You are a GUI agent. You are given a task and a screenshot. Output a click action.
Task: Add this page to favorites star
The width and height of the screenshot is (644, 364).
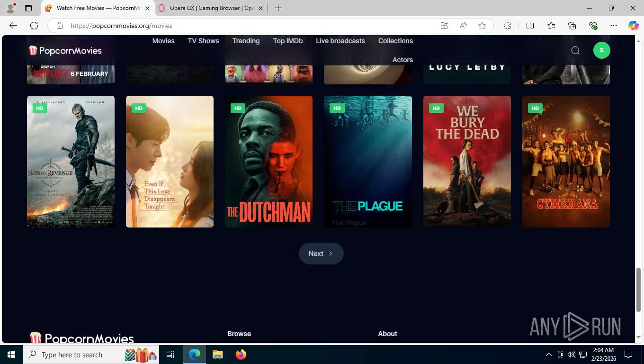(482, 26)
